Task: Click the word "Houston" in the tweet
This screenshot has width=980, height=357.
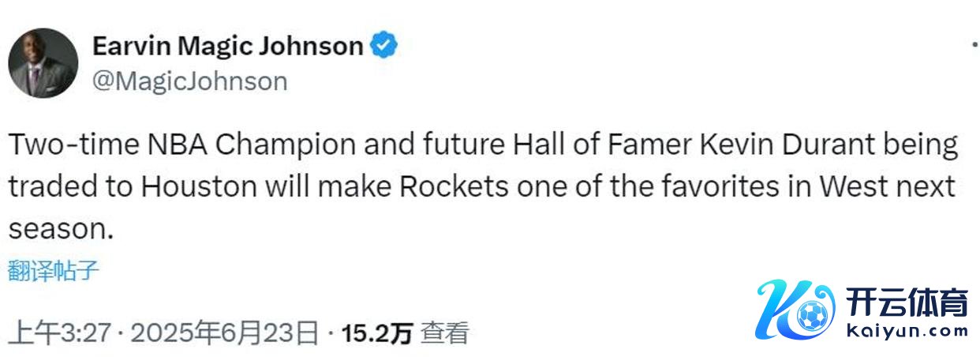Action: [x=200, y=187]
